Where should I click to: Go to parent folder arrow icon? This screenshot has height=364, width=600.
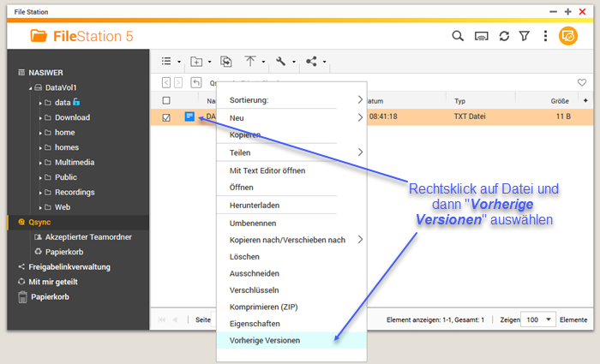196,82
